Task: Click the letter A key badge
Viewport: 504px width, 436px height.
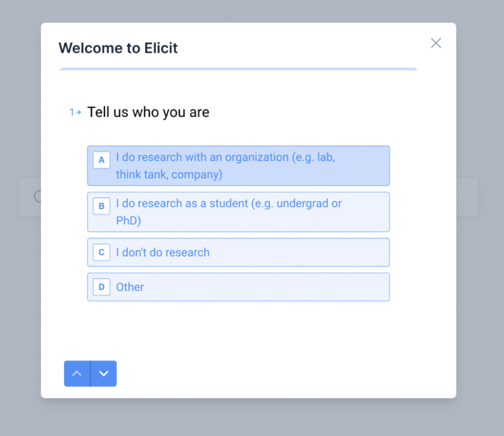Action: click(x=101, y=160)
